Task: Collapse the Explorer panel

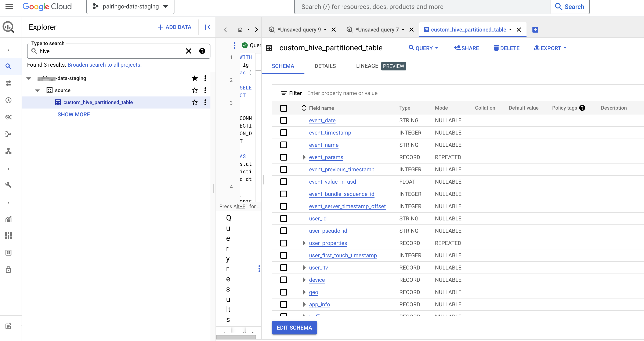Action: tap(207, 27)
